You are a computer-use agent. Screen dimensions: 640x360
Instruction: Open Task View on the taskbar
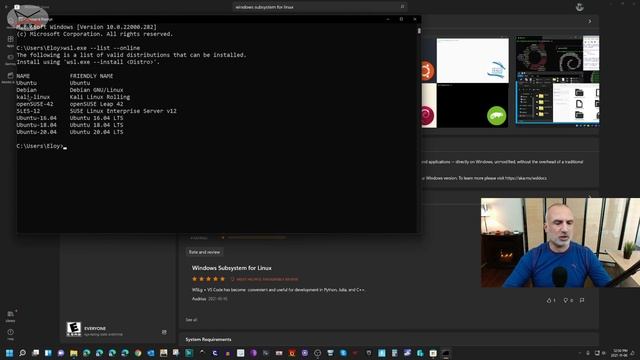[36, 353]
